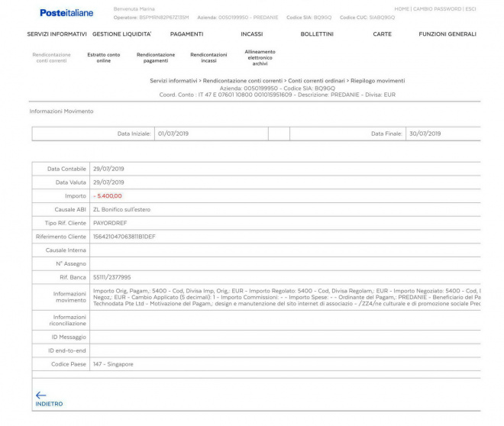
Task: Switch to Estratto conto online tab
Action: tap(104, 58)
